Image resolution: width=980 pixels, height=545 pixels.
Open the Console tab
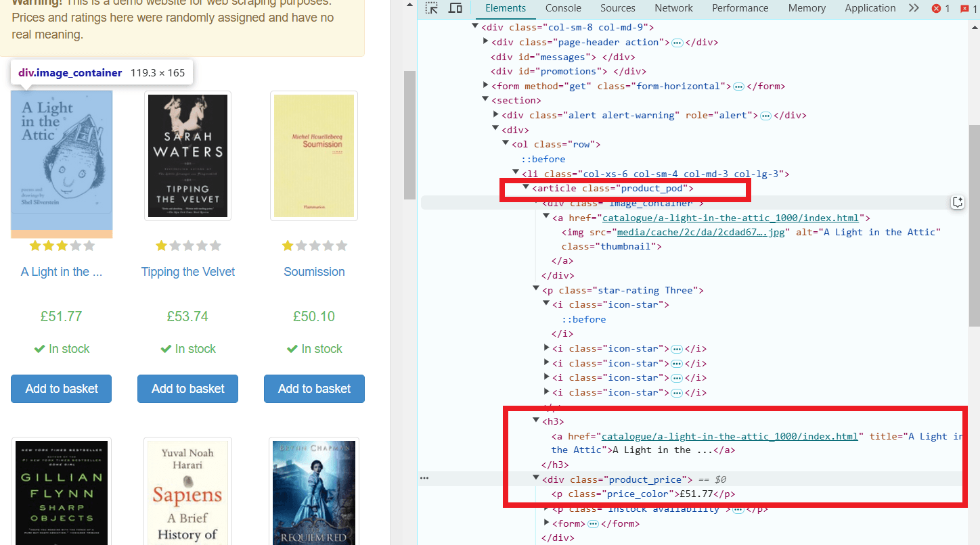click(563, 8)
